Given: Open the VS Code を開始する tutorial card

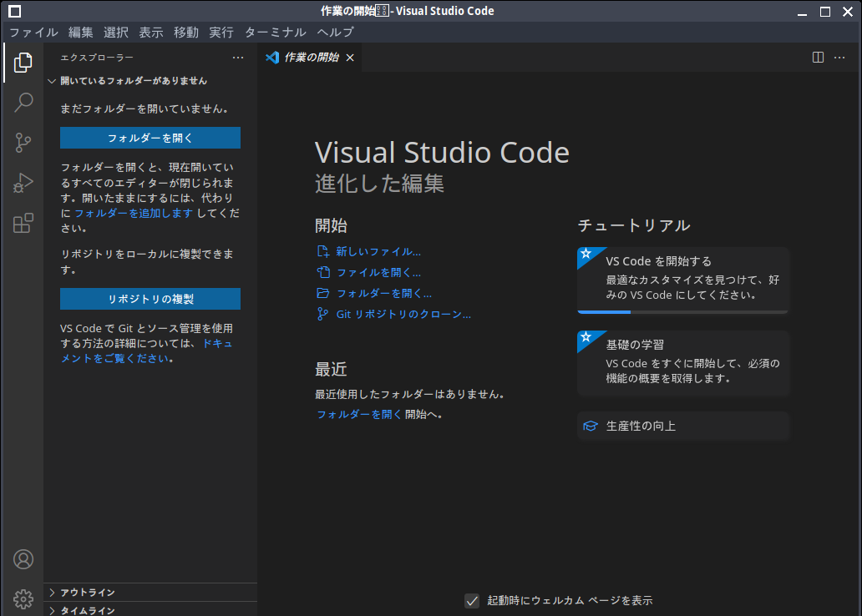Looking at the screenshot, I should coord(682,280).
